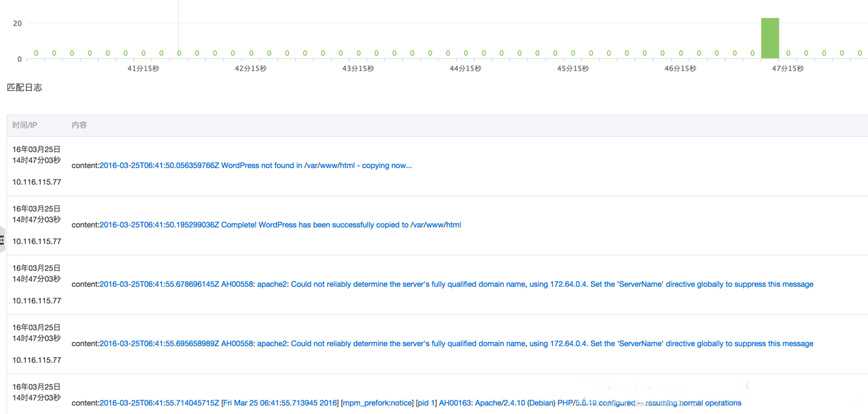Click the sidebar handle icon on left edge
Image resolution: width=868 pixels, height=414 pixels.
click(3, 240)
